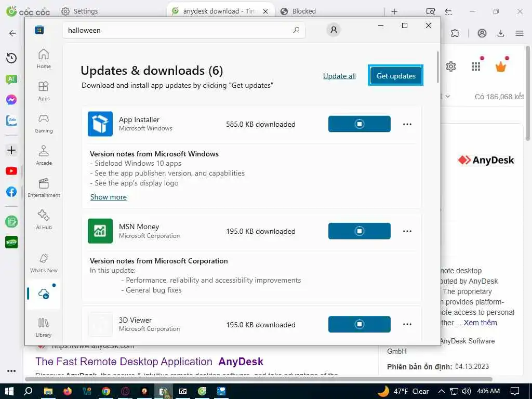Click the browser back arrow

[x=12, y=33]
